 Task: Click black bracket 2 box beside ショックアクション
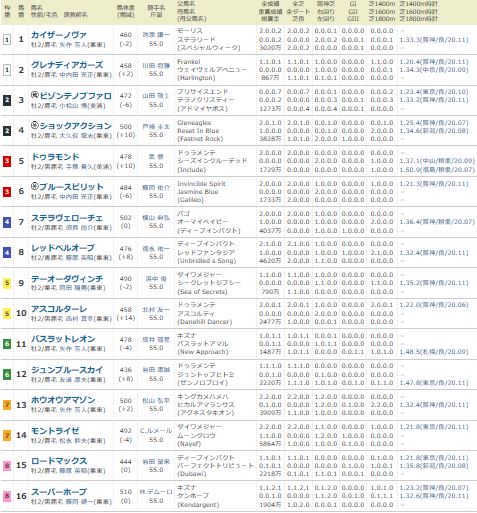point(7,131)
